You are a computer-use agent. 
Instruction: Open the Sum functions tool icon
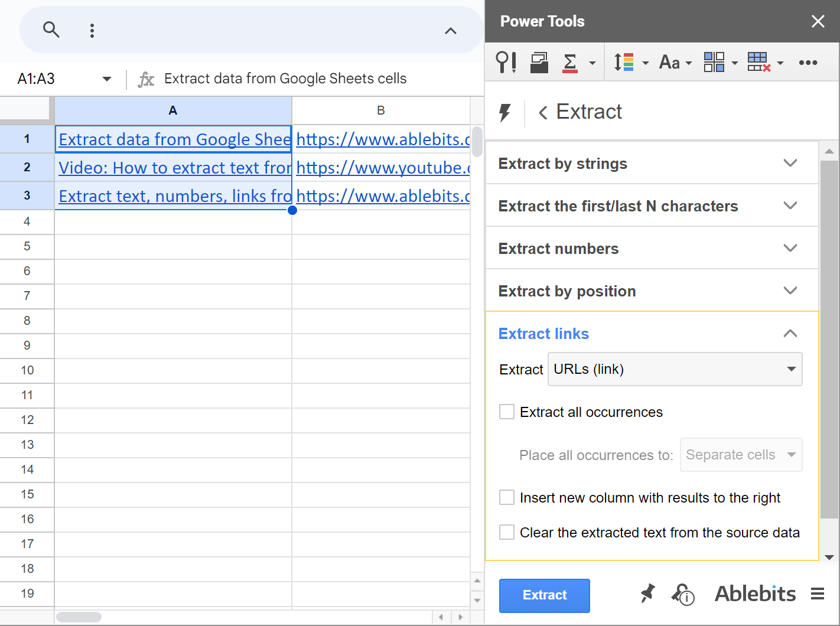(570, 62)
